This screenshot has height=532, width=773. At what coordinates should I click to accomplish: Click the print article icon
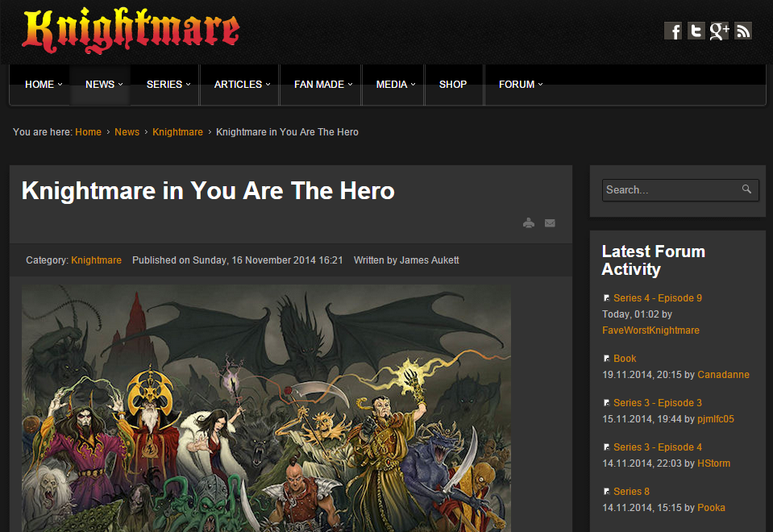pos(529,222)
